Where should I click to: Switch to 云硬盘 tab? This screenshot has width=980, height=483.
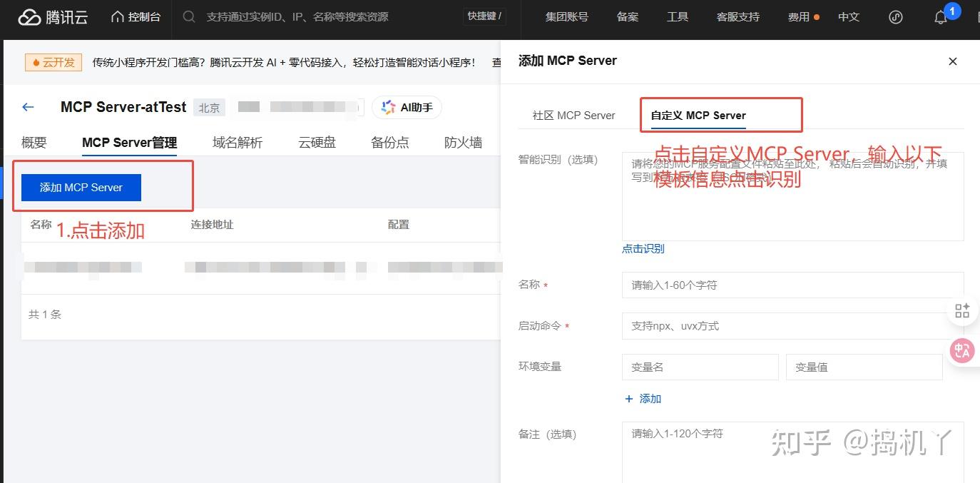(x=317, y=142)
